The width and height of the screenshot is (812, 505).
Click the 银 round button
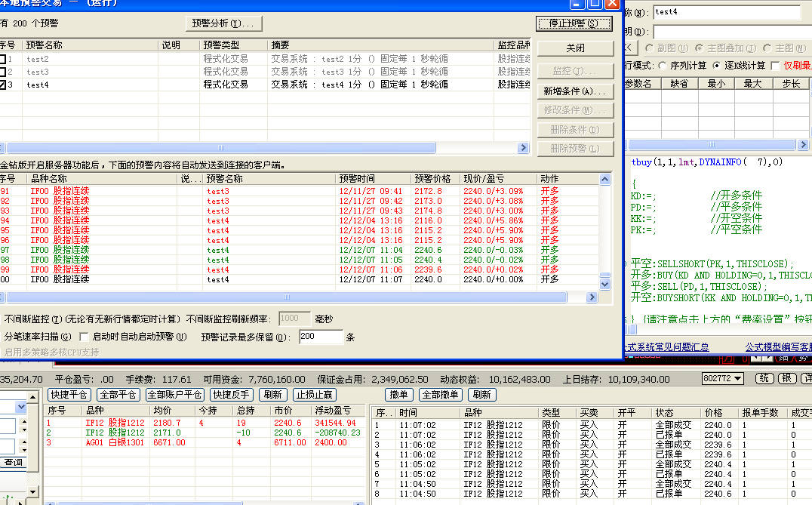[786, 379]
